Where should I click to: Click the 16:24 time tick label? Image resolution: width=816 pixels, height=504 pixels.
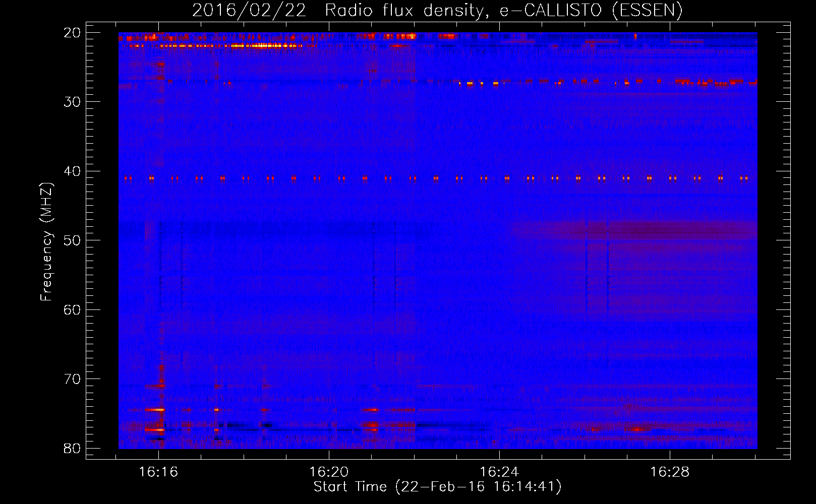(499, 472)
